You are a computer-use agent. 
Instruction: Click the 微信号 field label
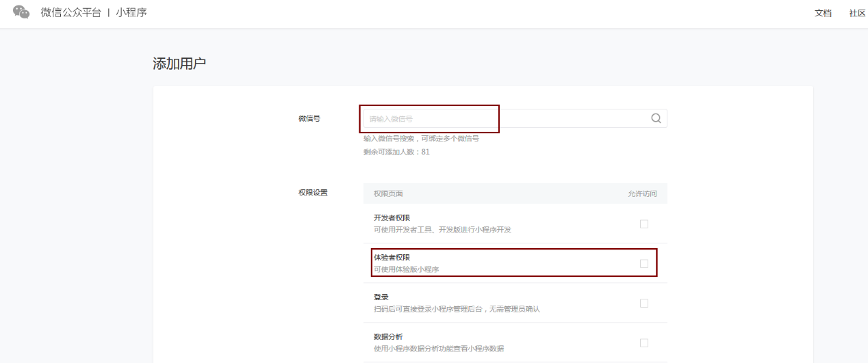coord(309,118)
